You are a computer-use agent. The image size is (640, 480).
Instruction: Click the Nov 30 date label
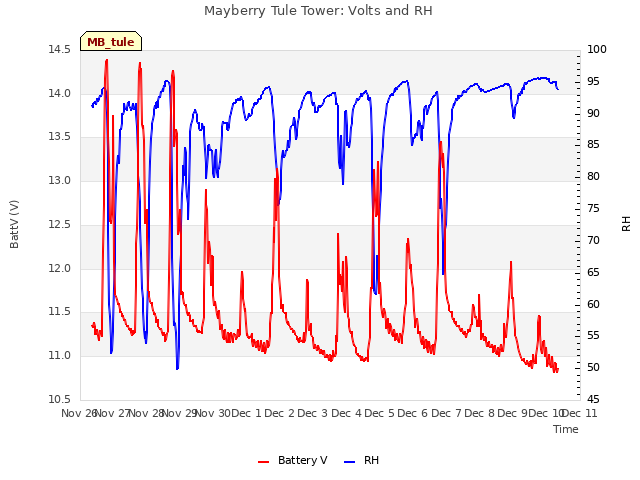coord(213,413)
